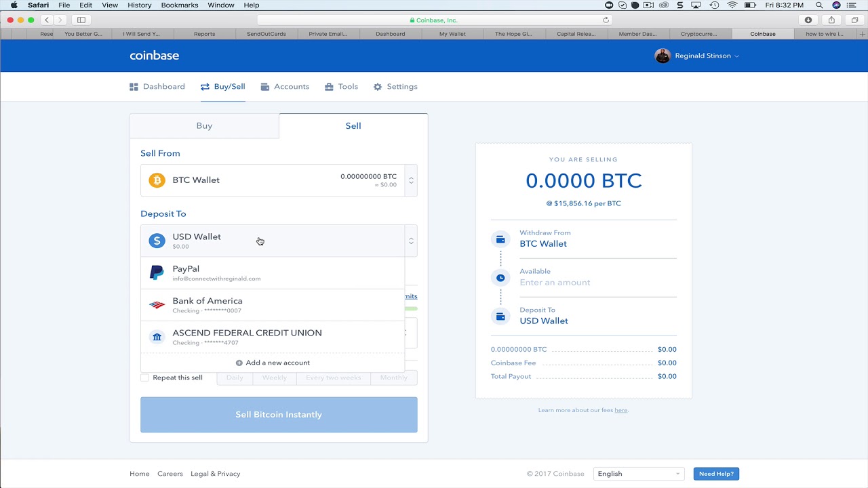
Task: Click the Available clock icon in summary
Action: coord(500,278)
